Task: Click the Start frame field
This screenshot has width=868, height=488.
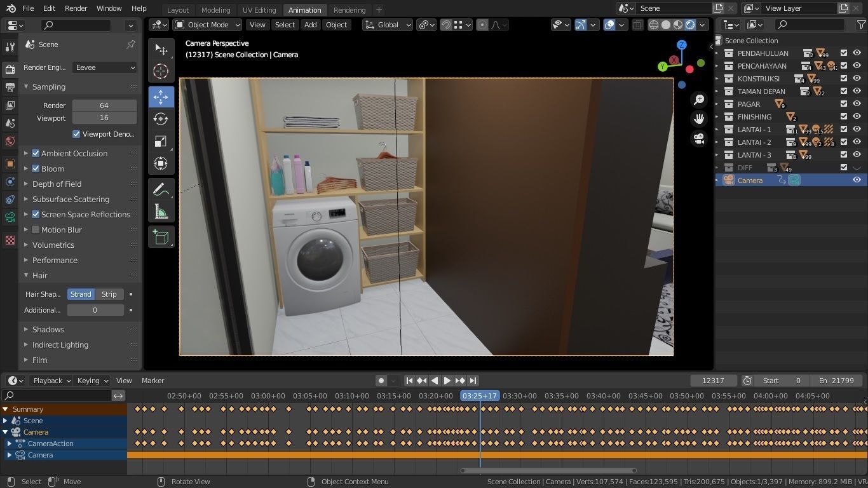Action: pos(782,381)
